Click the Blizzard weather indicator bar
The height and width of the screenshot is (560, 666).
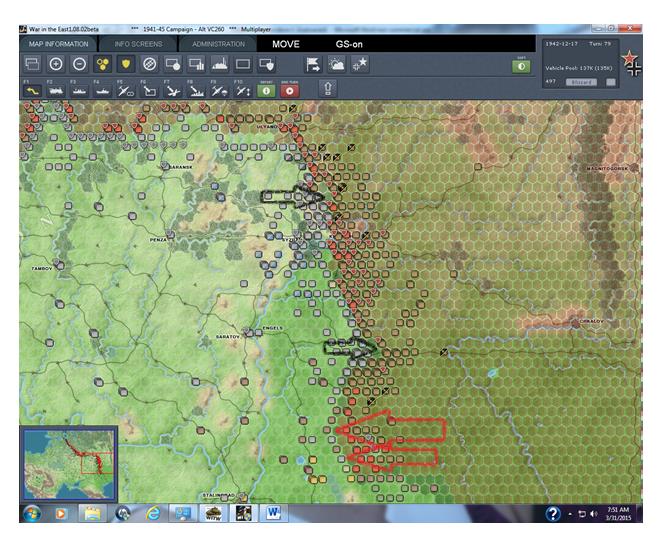tap(581, 82)
